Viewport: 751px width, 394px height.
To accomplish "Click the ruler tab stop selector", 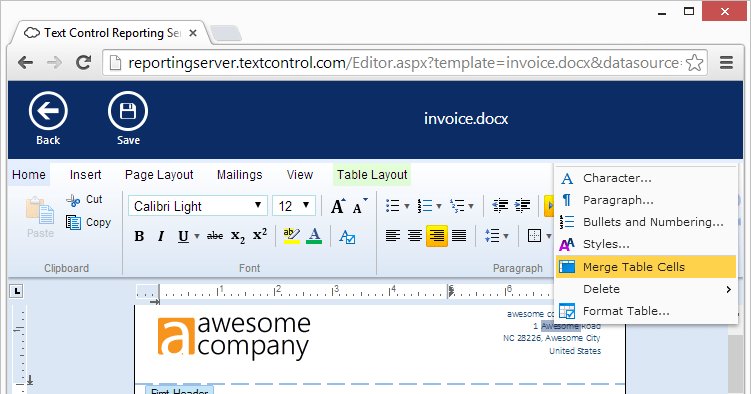I will (x=16, y=291).
